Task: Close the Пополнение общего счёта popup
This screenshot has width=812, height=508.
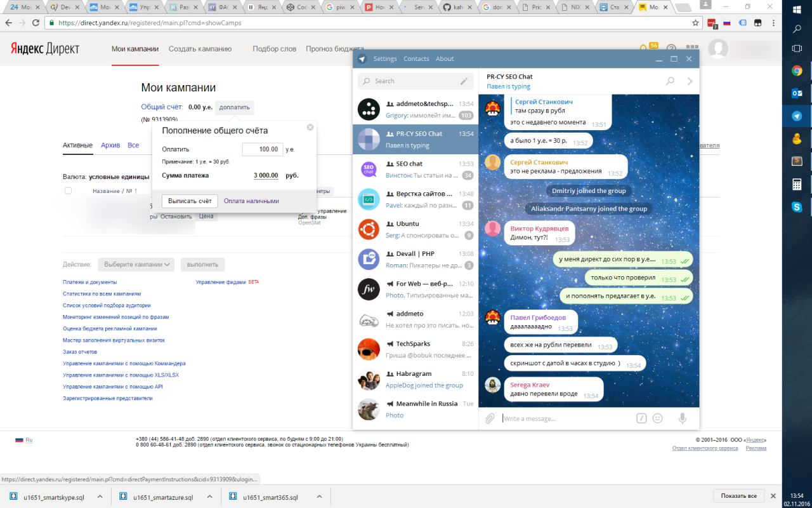Action: (310, 127)
